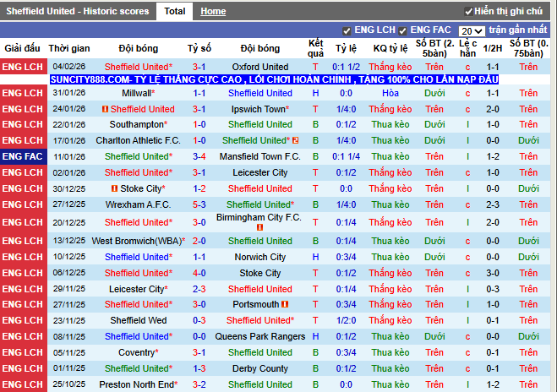Click the date 27/12/25
The width and height of the screenshot is (557, 392).
coord(69,205)
